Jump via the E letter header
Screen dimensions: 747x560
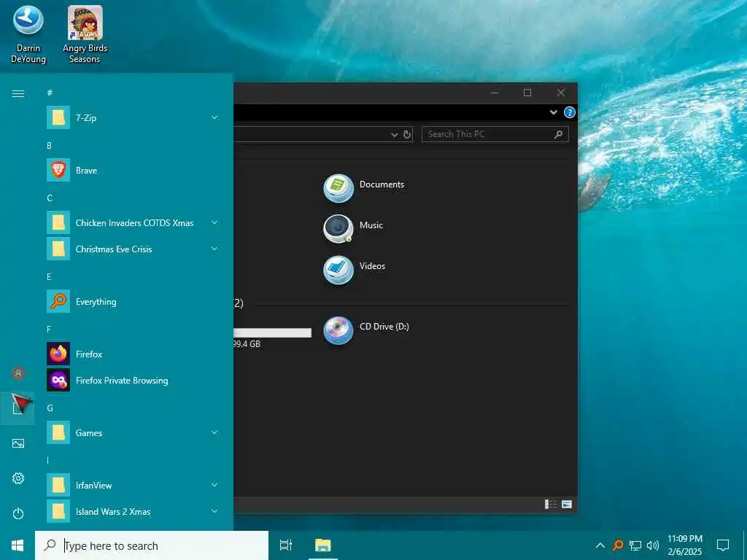(x=49, y=277)
